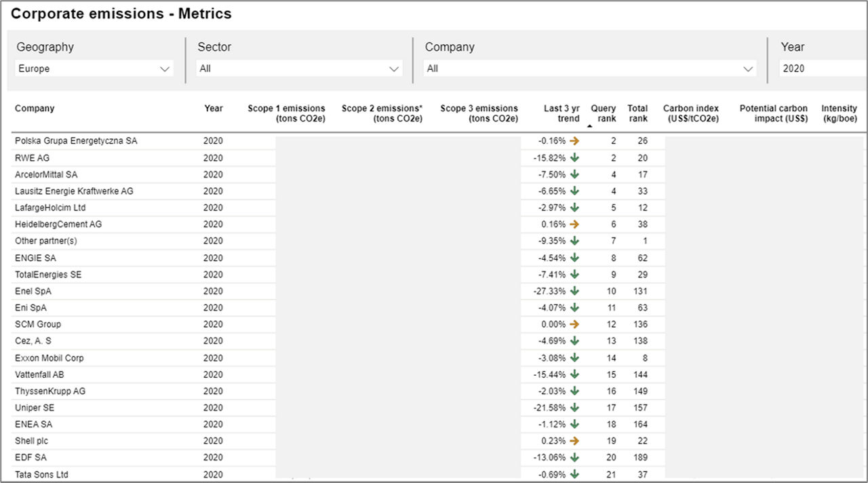Click the trend arrow for Exxon Mobil Corp
This screenshot has height=483, width=868.
click(x=574, y=358)
